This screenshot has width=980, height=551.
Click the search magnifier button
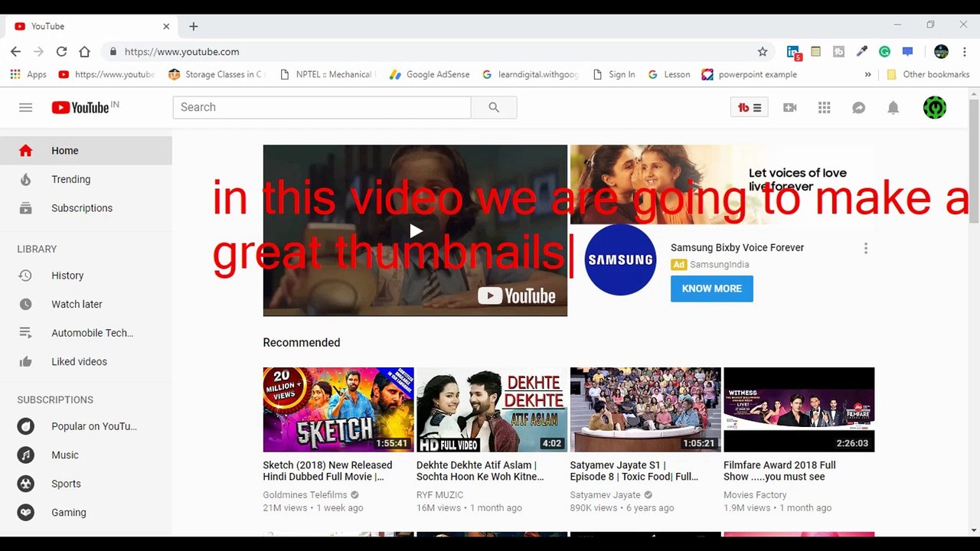coord(494,108)
